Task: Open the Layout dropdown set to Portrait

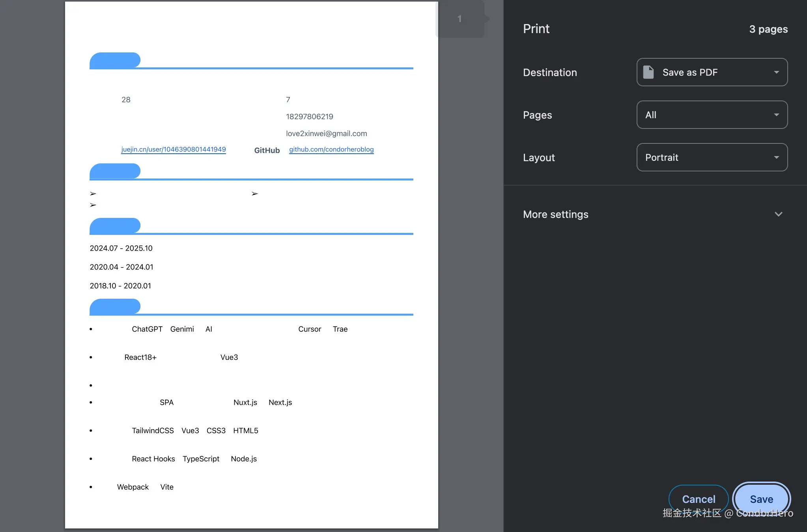Action: pos(712,157)
